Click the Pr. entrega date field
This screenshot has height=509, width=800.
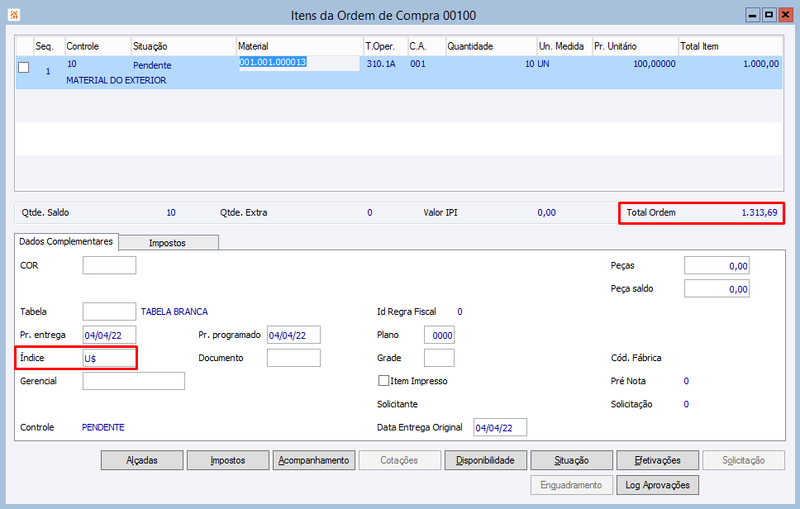pos(109,335)
